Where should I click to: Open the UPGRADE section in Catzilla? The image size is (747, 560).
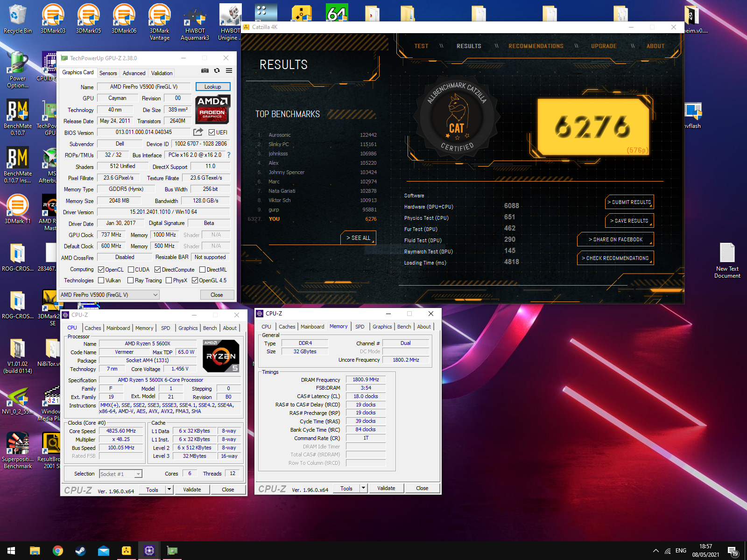(604, 46)
